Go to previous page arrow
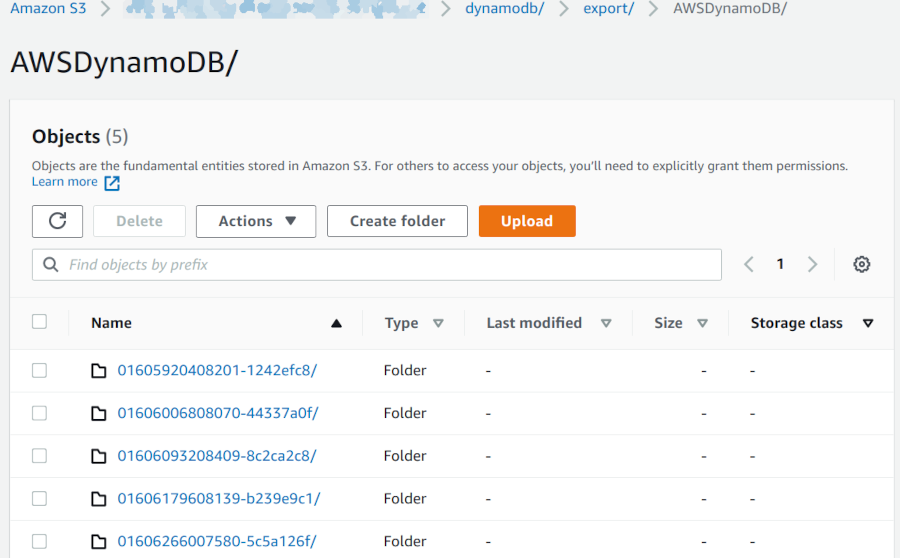This screenshot has width=900, height=558. pos(748,264)
